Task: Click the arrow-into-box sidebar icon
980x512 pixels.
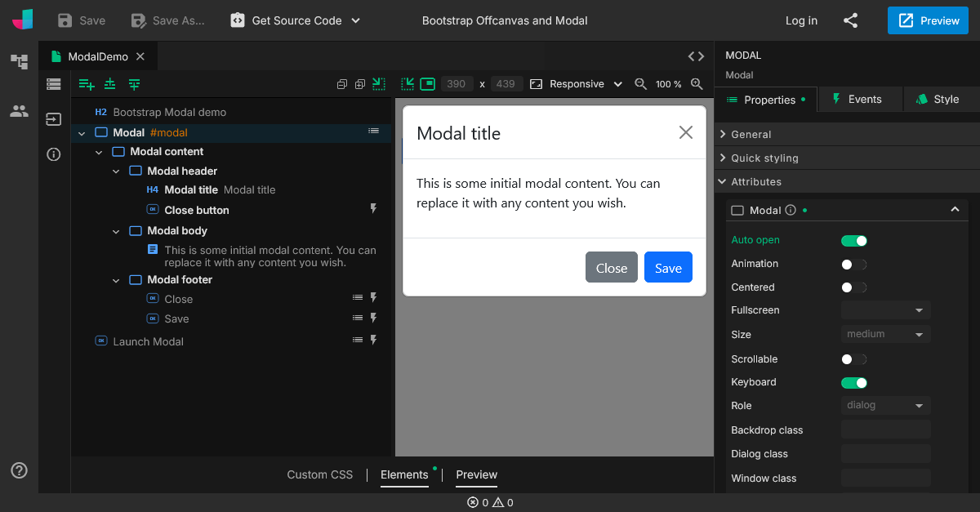Action: click(x=54, y=119)
